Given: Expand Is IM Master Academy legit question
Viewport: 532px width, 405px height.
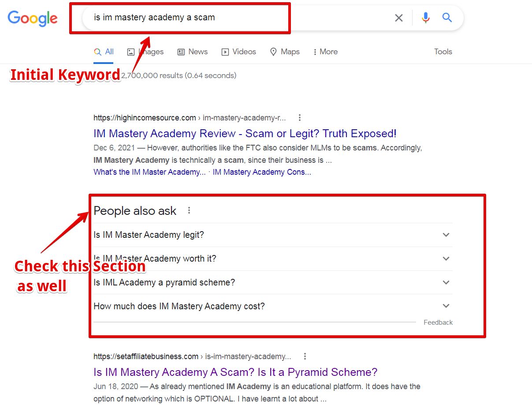Looking at the screenshot, I should [273, 235].
